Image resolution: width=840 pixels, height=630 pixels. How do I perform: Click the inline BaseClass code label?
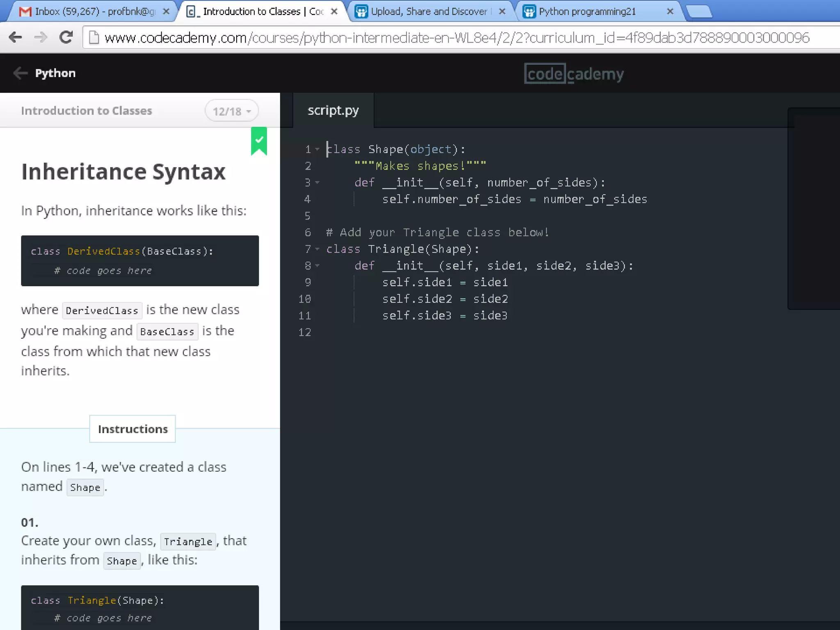[167, 331]
